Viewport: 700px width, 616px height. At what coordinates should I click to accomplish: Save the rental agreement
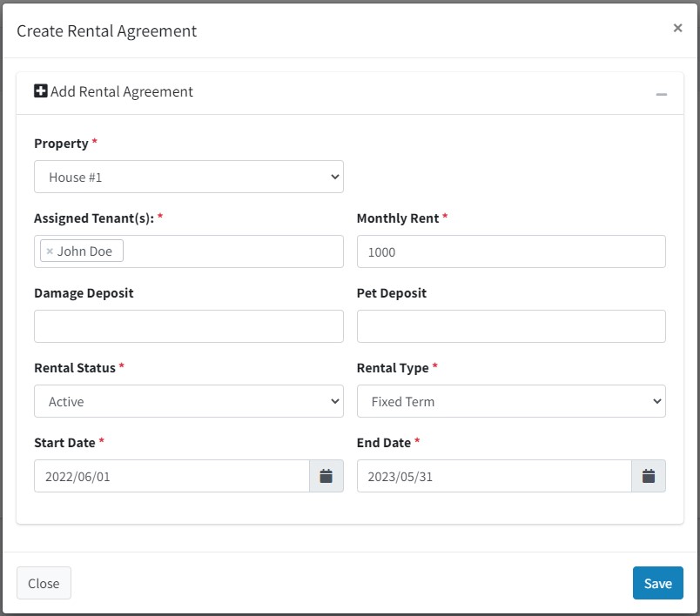pyautogui.click(x=657, y=583)
